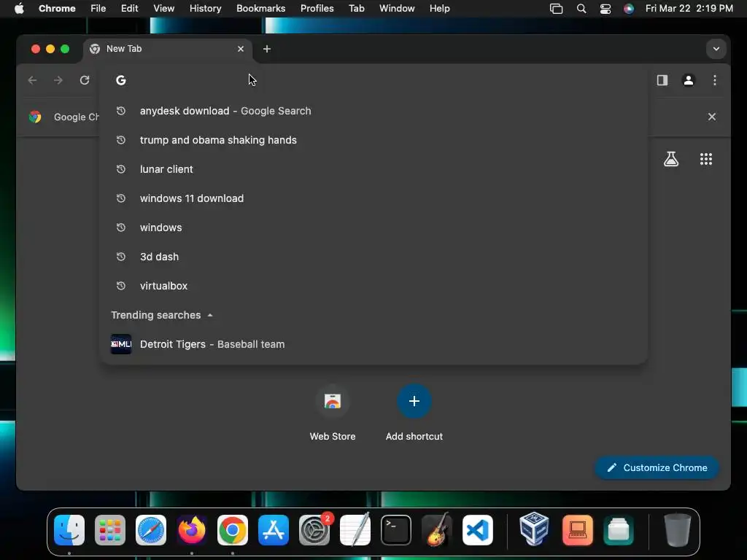This screenshot has height=560, width=747.
Task: Open Control Center in menu bar
Action: point(605,9)
